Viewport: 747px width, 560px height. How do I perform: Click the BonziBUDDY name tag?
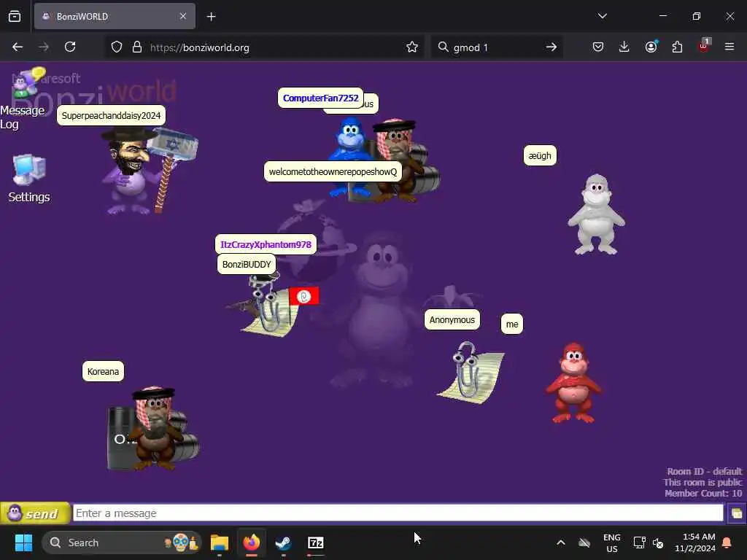pos(247,265)
